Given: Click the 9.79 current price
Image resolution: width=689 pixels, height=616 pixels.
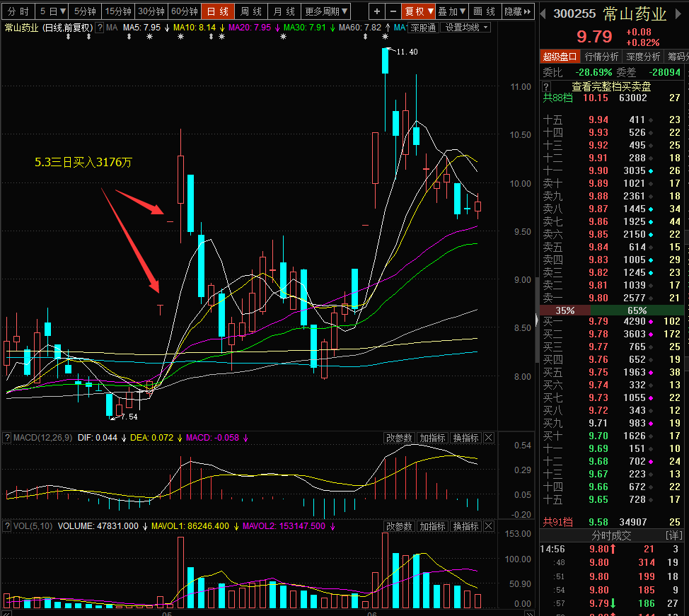Looking at the screenshot, I should point(594,37).
